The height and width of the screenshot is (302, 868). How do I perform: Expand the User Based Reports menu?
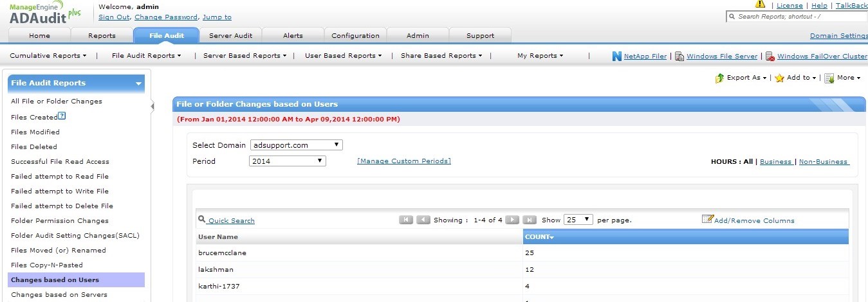point(344,56)
